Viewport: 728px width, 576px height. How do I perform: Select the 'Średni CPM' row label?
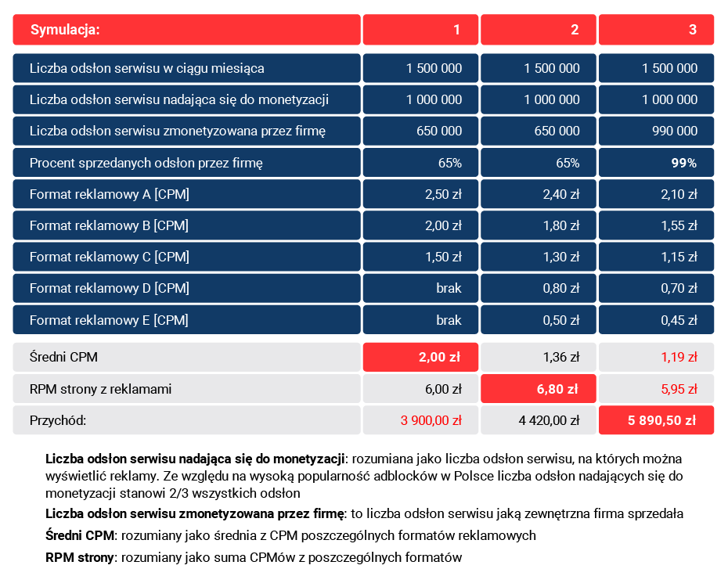pyautogui.click(x=186, y=358)
